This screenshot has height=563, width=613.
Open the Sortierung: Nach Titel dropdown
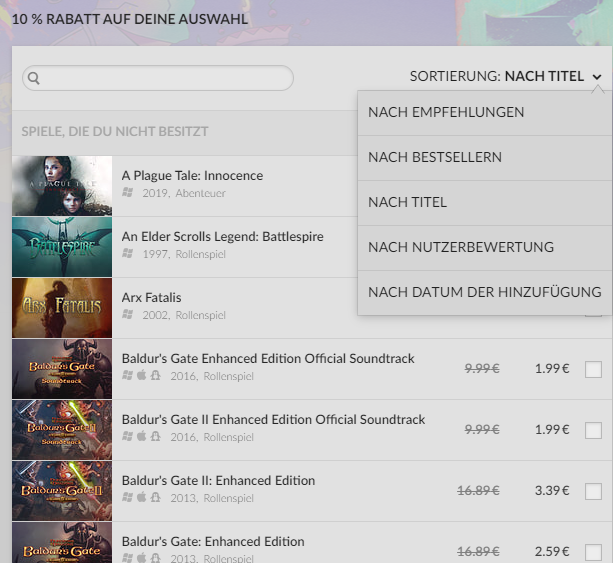[505, 76]
